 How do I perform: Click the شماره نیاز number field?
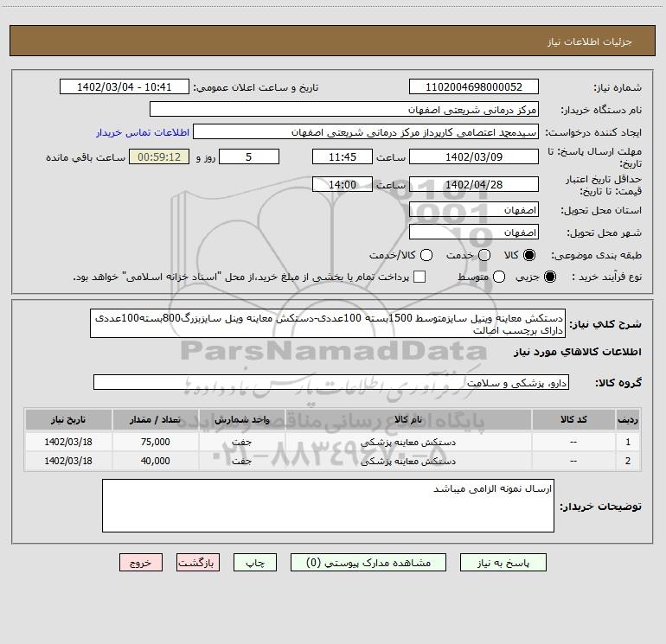click(472, 87)
